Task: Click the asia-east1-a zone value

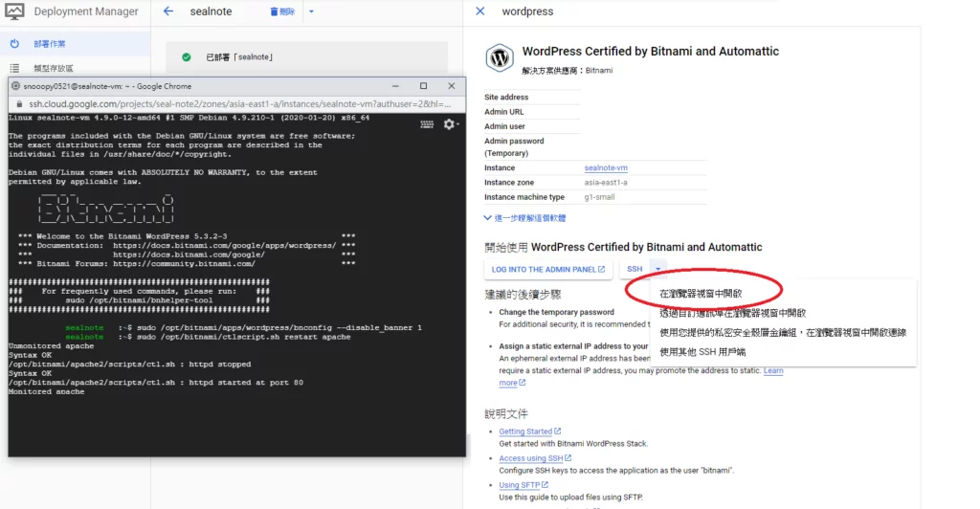Action: [x=606, y=183]
